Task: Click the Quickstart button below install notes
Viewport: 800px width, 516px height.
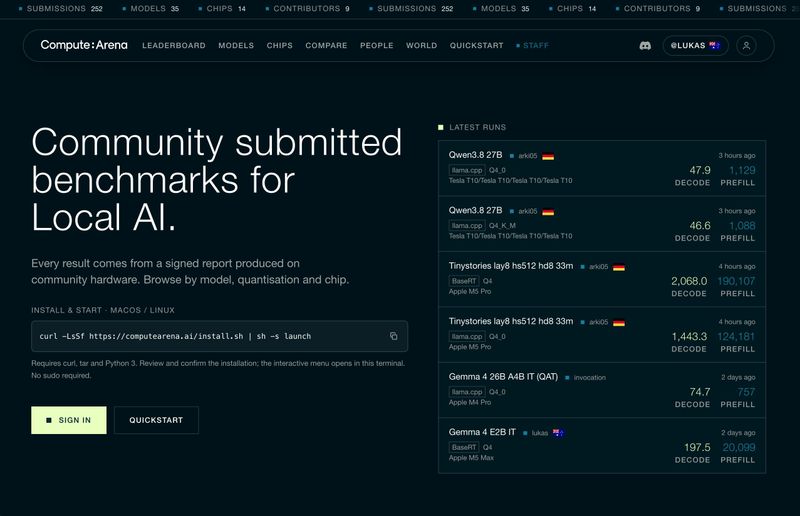Action: pyautogui.click(x=156, y=420)
